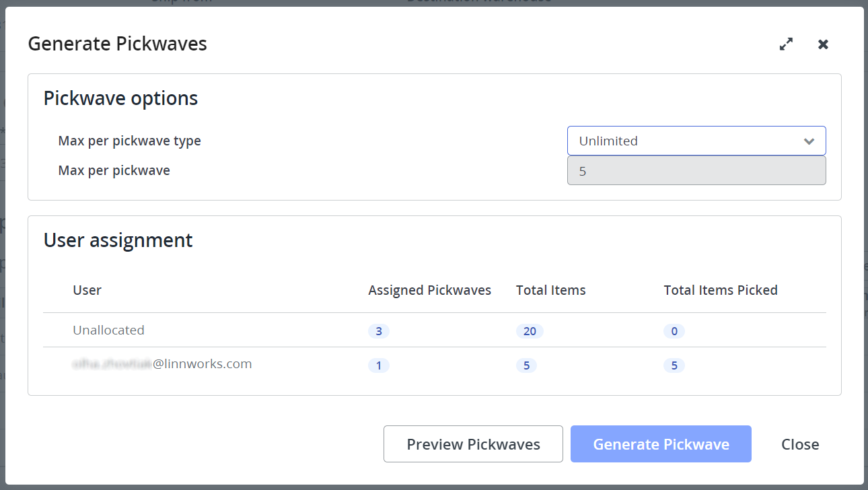Click the Close text button at bottom
Viewport: 868px width, 490px height.
[x=799, y=444]
